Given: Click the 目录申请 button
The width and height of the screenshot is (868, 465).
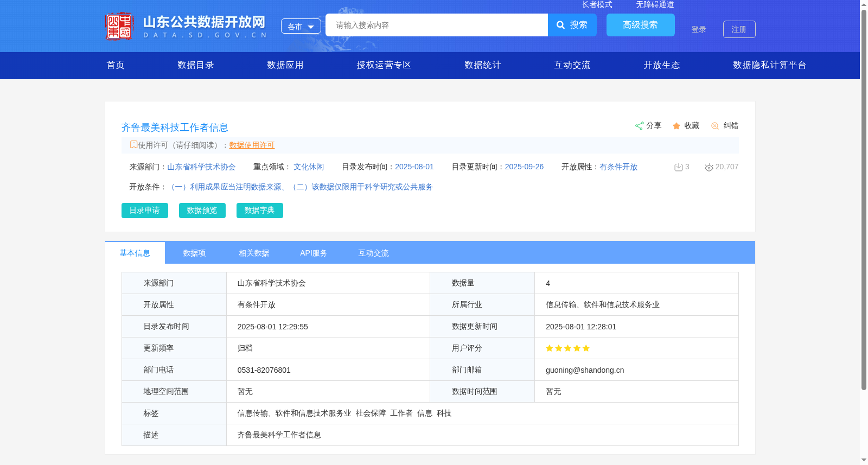Looking at the screenshot, I should click(x=145, y=211).
